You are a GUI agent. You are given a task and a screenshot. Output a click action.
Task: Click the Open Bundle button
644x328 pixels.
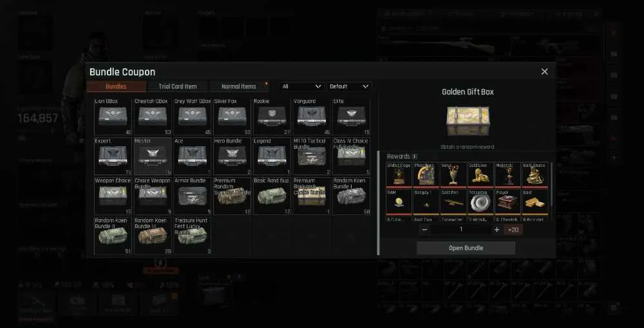tap(466, 248)
